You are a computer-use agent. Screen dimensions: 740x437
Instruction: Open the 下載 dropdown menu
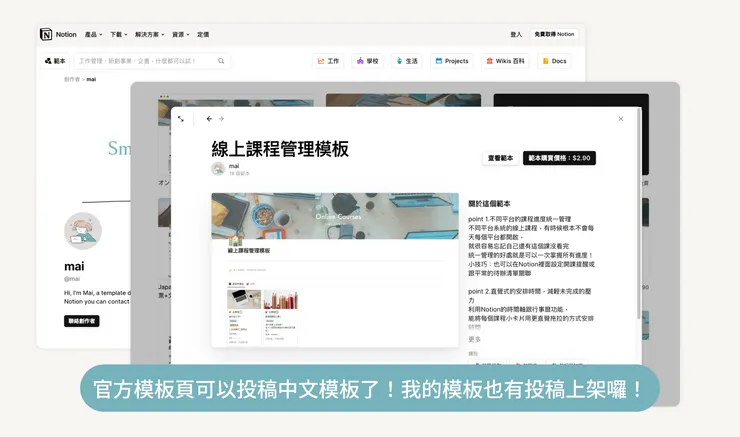tap(118, 34)
